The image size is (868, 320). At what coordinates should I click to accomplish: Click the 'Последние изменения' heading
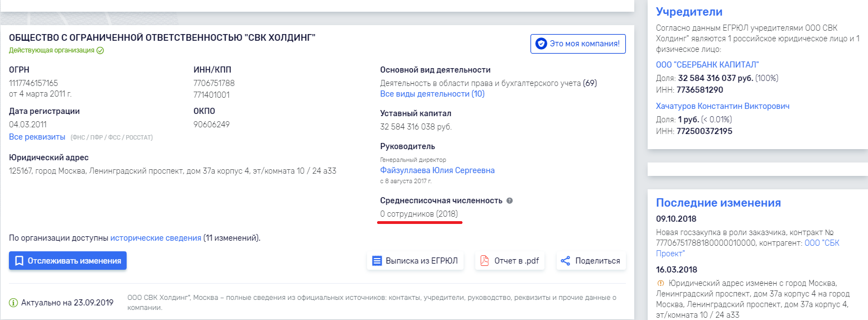(718, 203)
